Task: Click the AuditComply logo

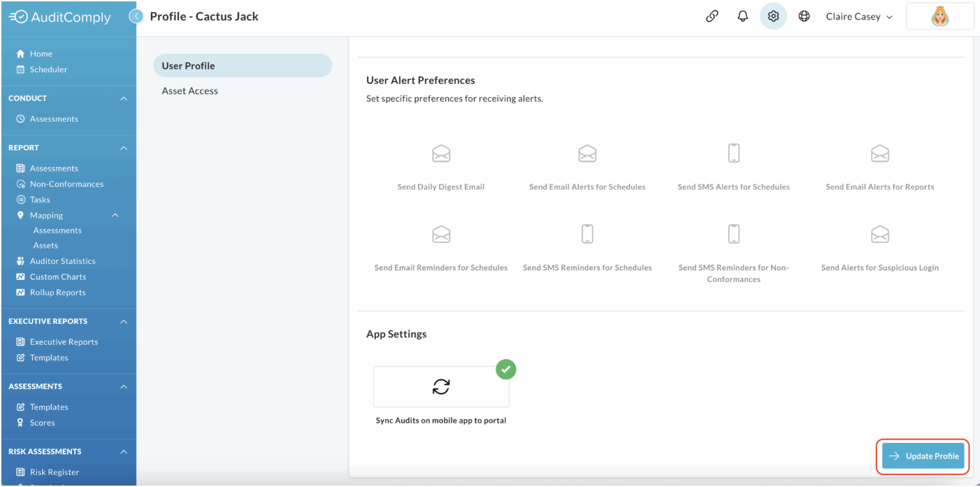Action: [59, 17]
